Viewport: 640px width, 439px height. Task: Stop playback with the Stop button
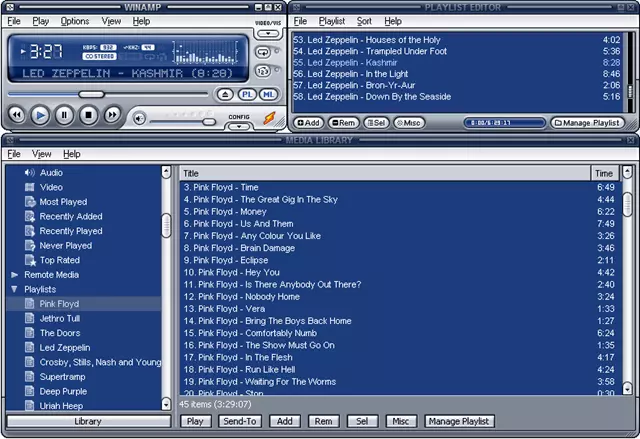pos(88,115)
